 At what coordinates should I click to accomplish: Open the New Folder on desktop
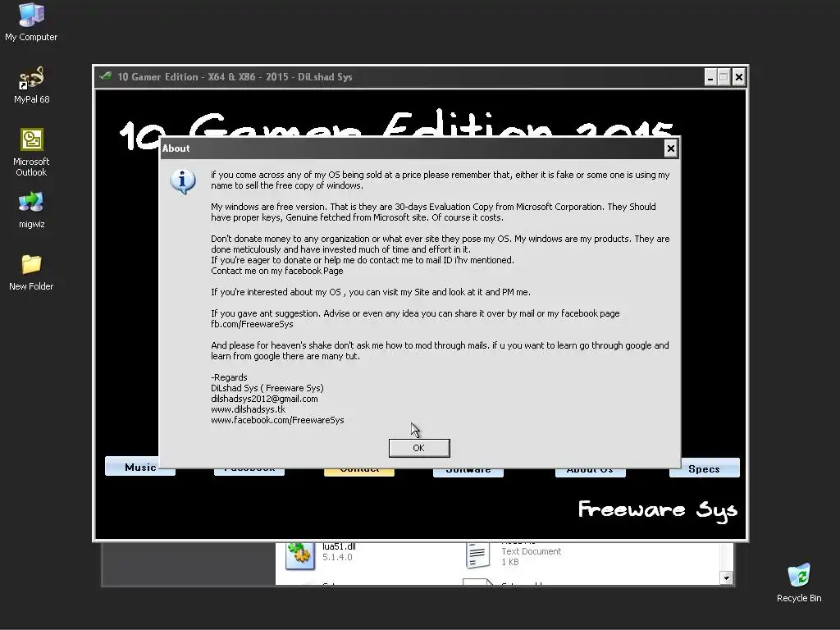coord(31,272)
